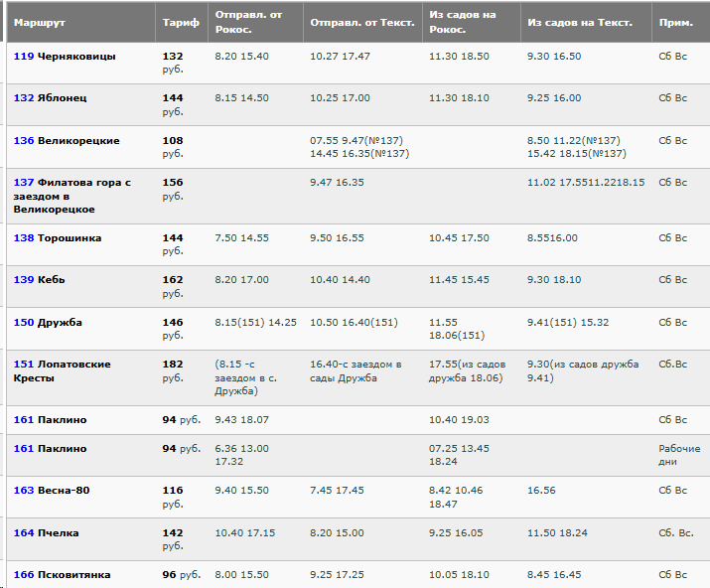The width and height of the screenshot is (710, 588).
Task: Click the Прим. column header
Action: 676,22
